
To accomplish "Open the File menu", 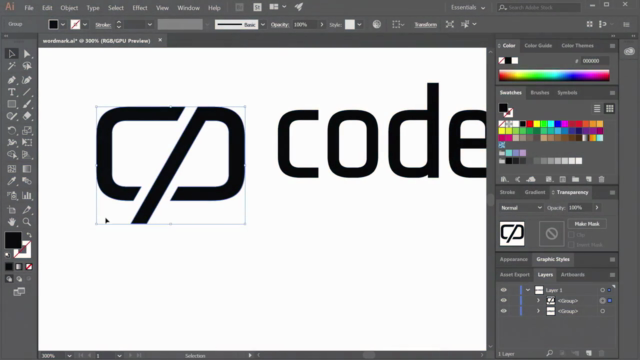I will point(29,8).
